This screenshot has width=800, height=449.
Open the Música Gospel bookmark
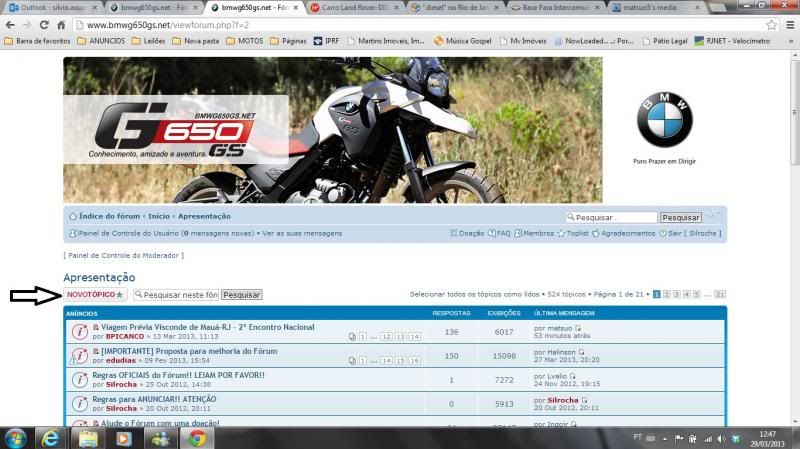(x=463, y=41)
